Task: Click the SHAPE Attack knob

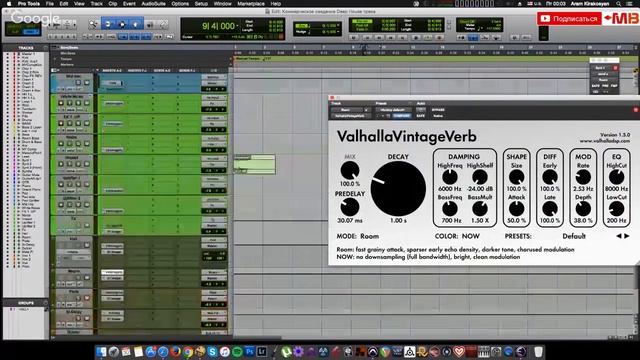Action: tap(516, 209)
